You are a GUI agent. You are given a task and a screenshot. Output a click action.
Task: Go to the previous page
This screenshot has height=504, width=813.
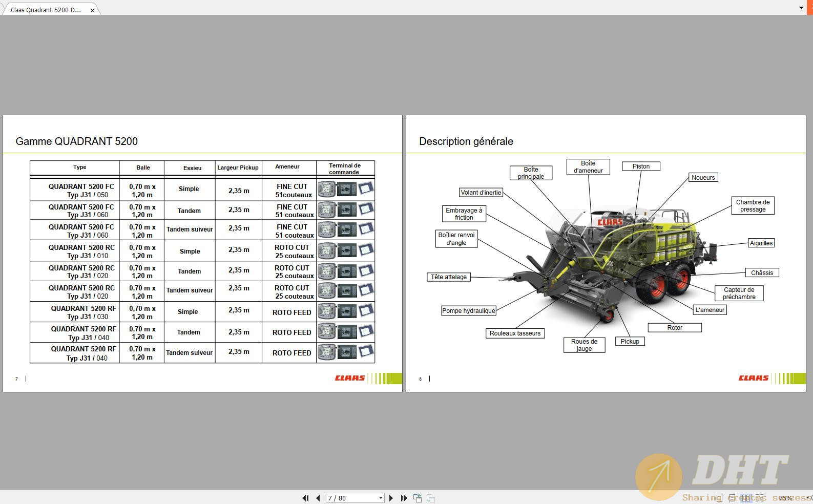pos(318,498)
